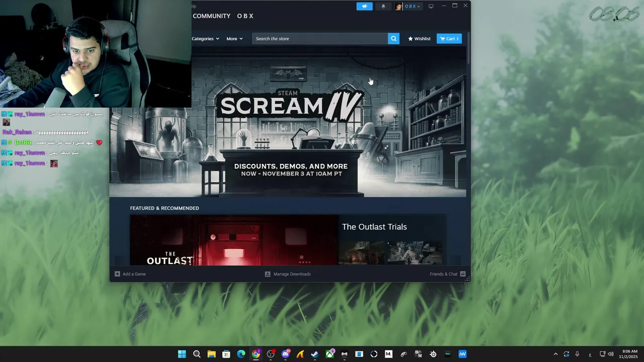
Task: Click the orange swoosh taskbar icon
Action: coord(300,354)
